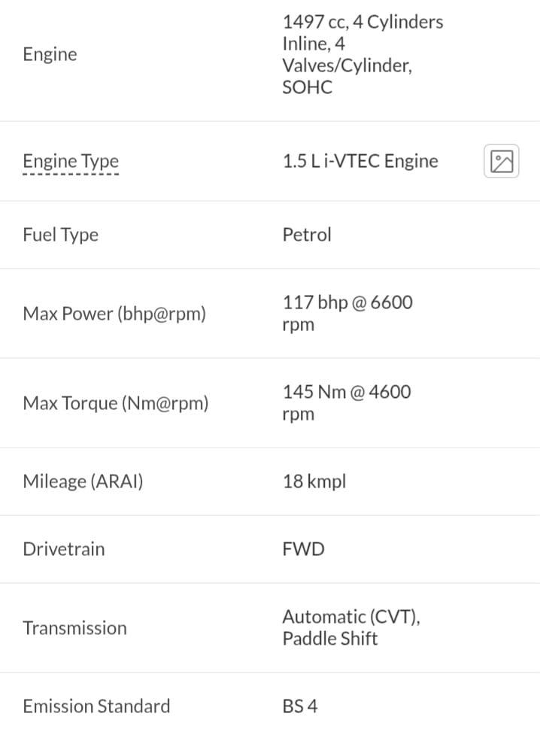
Task: Select the 145 Nm @ 4600 rpm value
Action: (x=347, y=402)
